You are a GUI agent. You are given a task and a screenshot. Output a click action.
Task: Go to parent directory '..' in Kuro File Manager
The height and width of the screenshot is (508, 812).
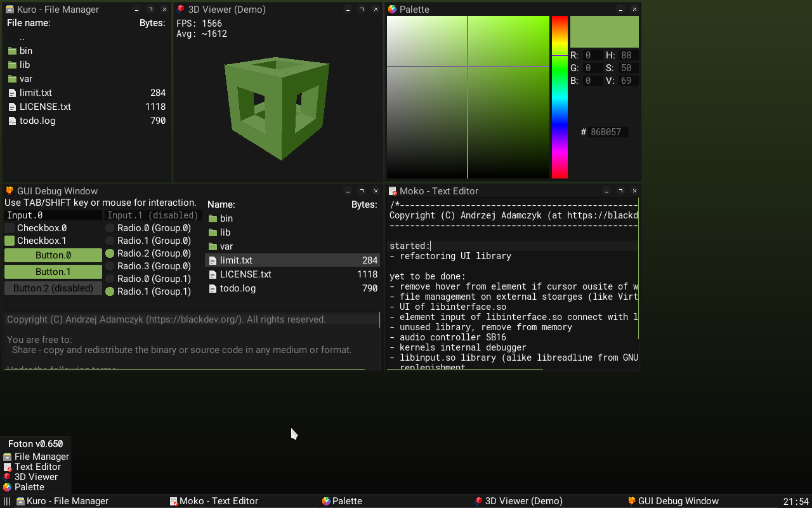tap(86, 37)
